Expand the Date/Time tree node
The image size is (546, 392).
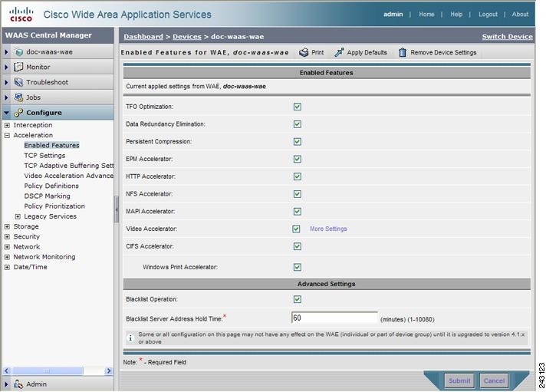[7, 267]
